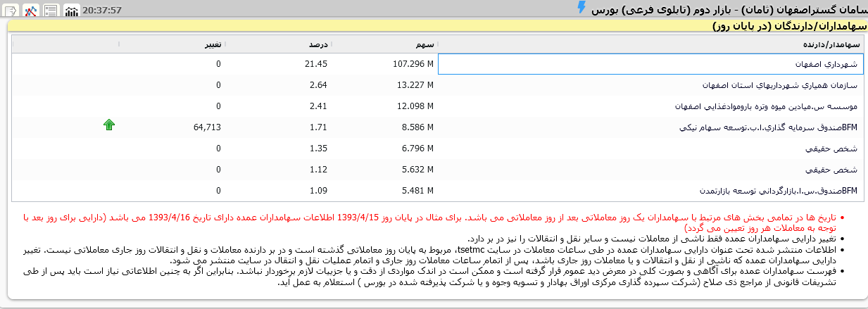
Task: Click the green up arrow in BFM row
Action: pyautogui.click(x=109, y=125)
